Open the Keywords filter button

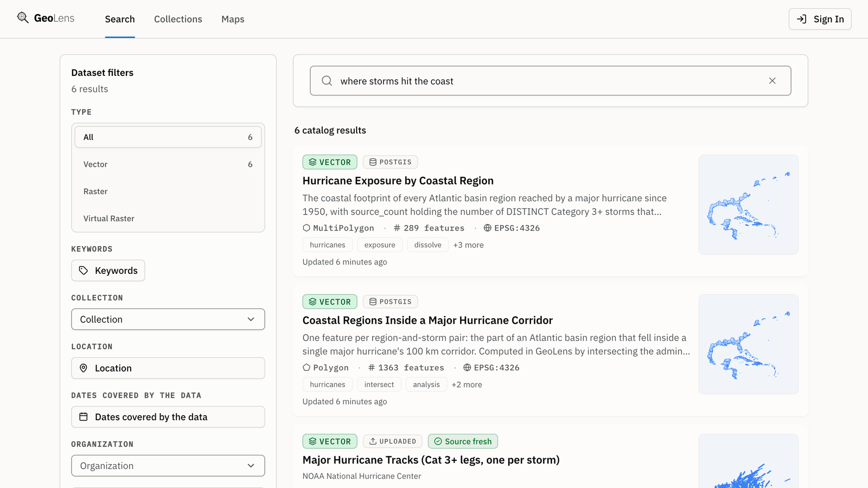click(x=108, y=271)
